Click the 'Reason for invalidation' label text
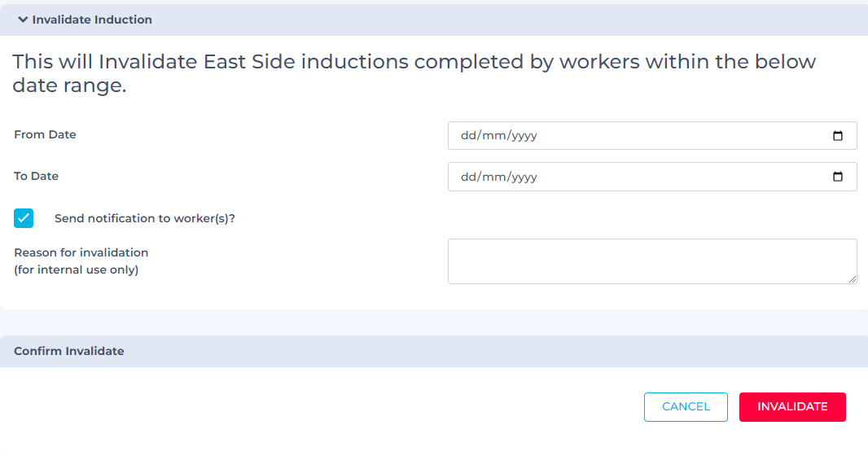Viewport: 868px width, 456px height. (81, 252)
